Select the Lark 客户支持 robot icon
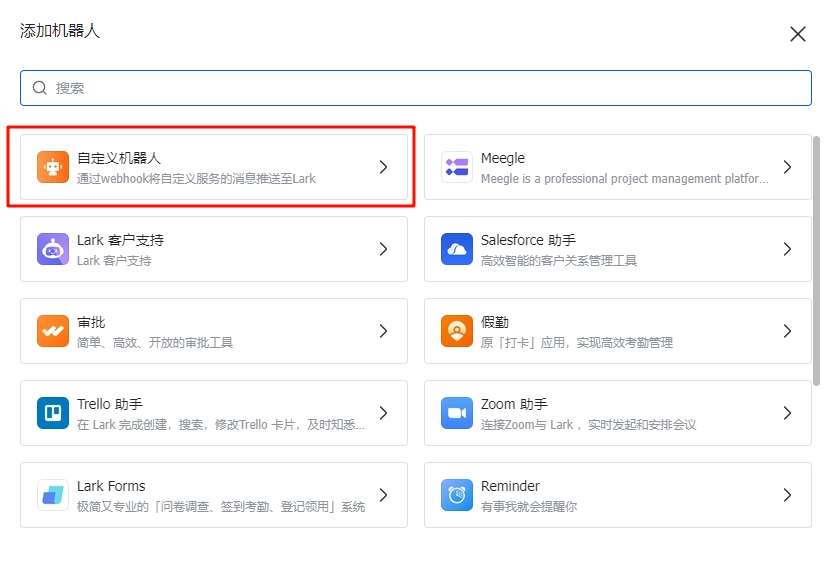This screenshot has width=831, height=567. [x=53, y=249]
